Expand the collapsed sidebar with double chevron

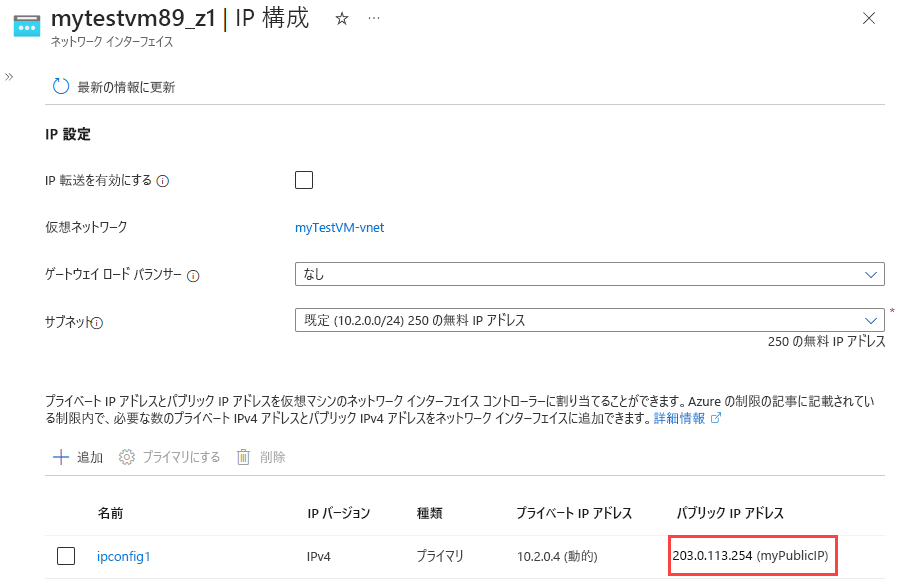pyautogui.click(x=9, y=77)
